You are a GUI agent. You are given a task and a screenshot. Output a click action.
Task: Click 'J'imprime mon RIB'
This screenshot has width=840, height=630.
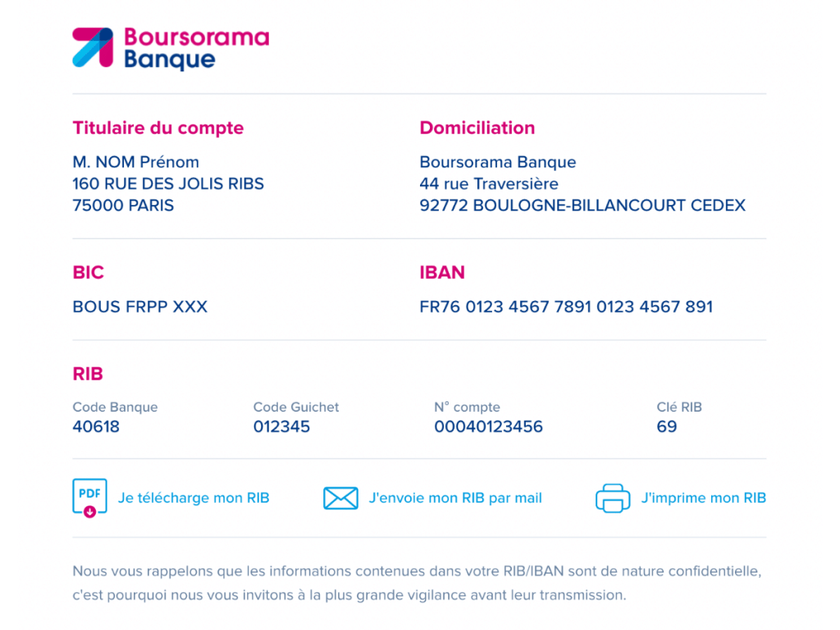coord(703,498)
